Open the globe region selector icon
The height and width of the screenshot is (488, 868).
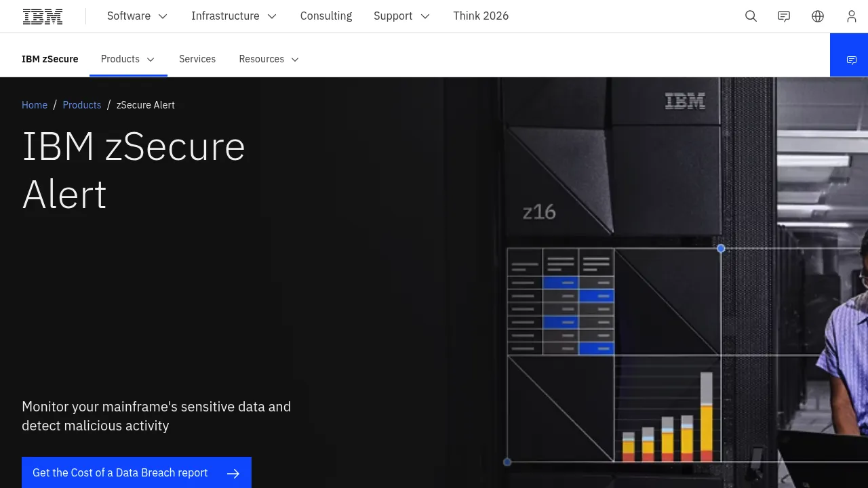click(818, 16)
